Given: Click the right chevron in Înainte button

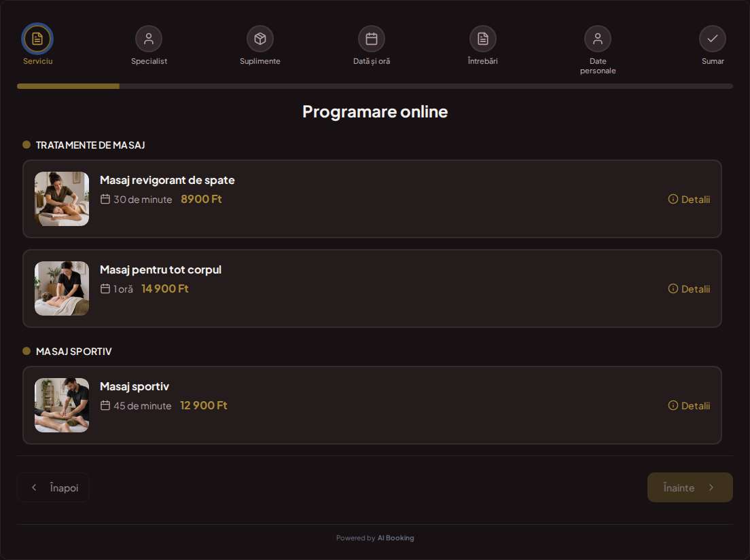Looking at the screenshot, I should (711, 487).
